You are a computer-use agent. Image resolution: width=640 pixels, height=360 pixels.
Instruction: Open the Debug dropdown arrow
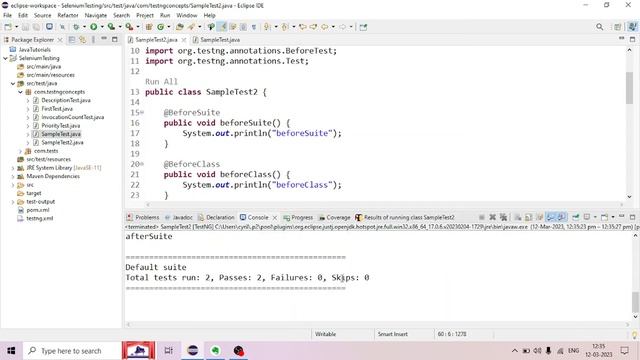click(84, 27)
